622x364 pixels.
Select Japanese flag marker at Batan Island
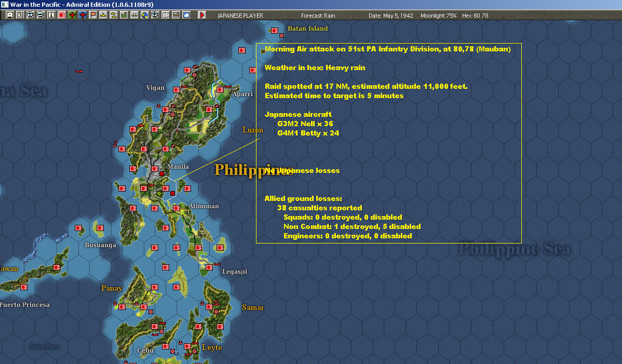(274, 30)
